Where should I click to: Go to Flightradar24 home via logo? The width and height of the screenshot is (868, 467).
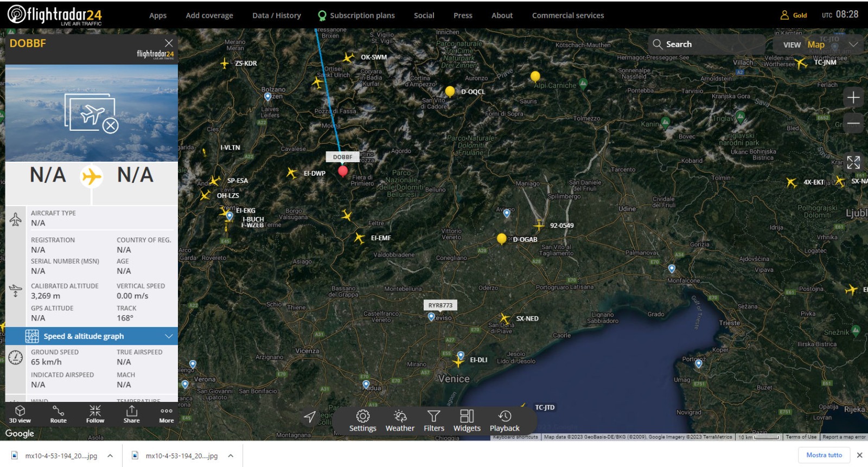pyautogui.click(x=55, y=15)
